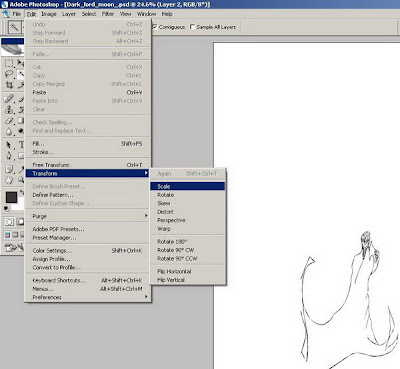400x369 pixels.
Task: Open the Layer menu
Action: (x=69, y=14)
